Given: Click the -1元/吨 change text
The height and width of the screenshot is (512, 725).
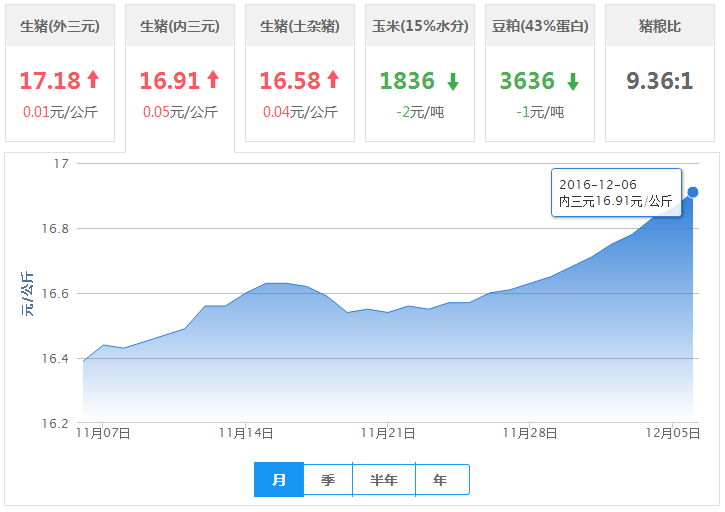Looking at the screenshot, I should pos(540,112).
